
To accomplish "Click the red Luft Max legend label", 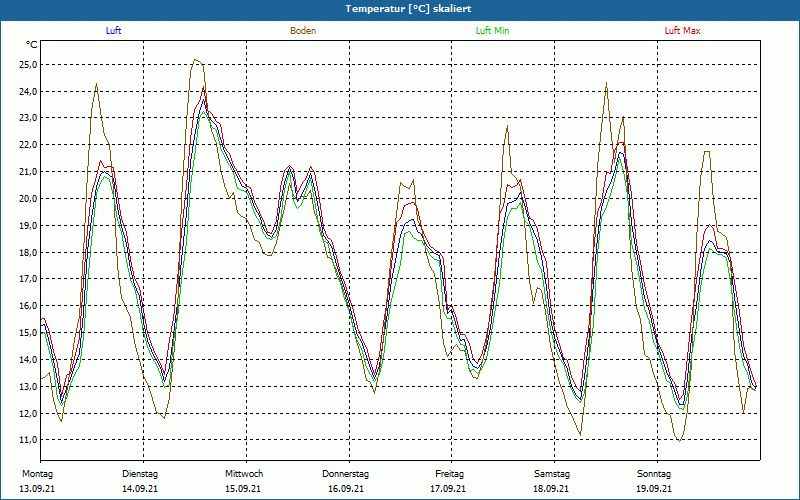I will (x=682, y=31).
